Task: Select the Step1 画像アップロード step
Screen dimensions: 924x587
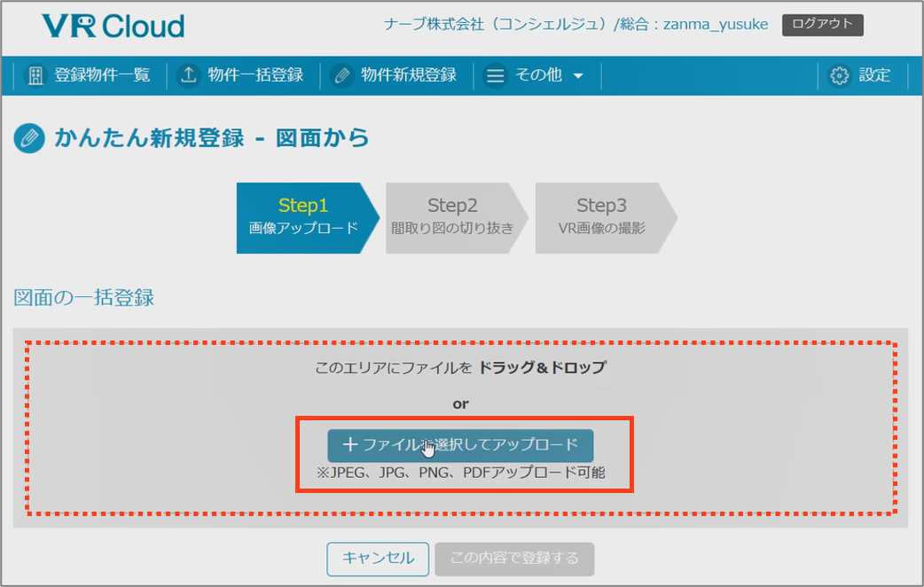Action: 302,217
